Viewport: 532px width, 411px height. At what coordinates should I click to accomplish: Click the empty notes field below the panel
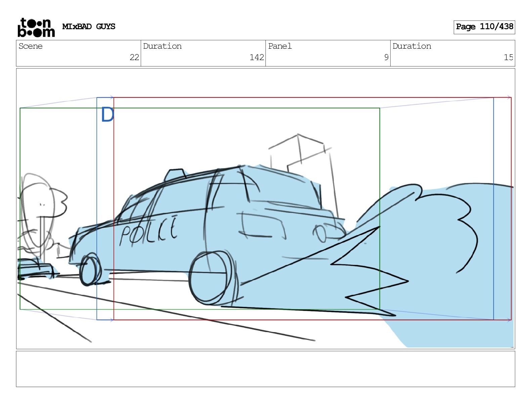[265, 369]
